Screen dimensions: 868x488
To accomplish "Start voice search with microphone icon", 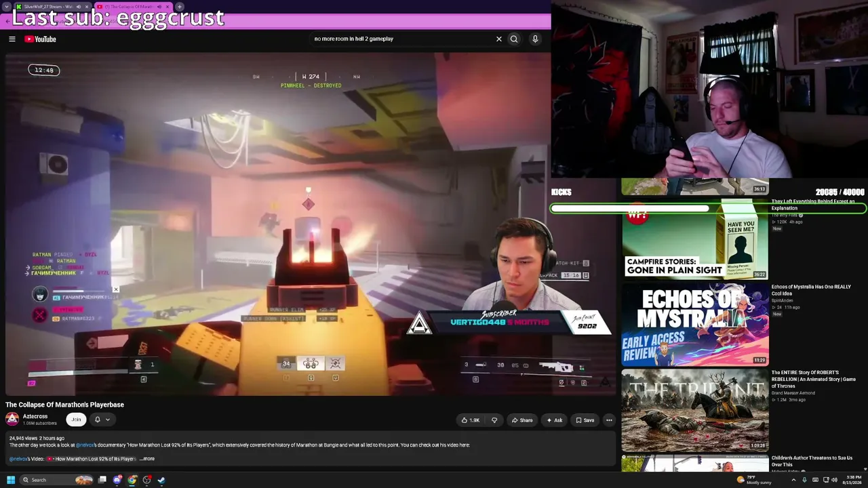I will (535, 39).
